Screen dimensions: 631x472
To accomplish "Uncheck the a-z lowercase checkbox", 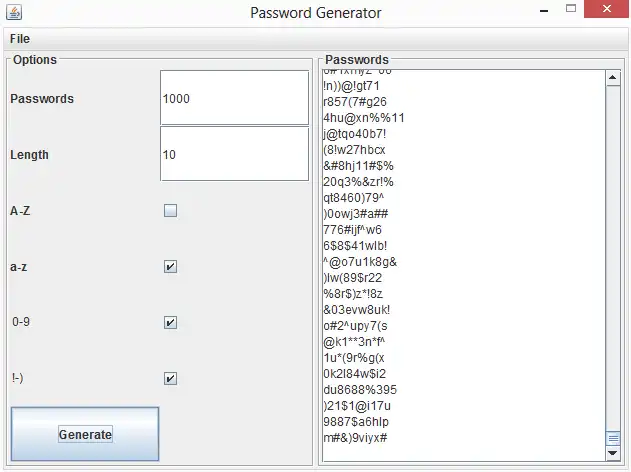I will [170, 267].
